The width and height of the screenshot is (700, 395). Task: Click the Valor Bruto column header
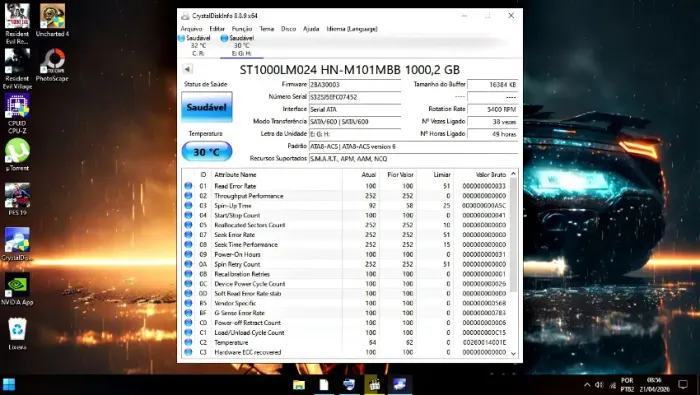(x=481, y=175)
